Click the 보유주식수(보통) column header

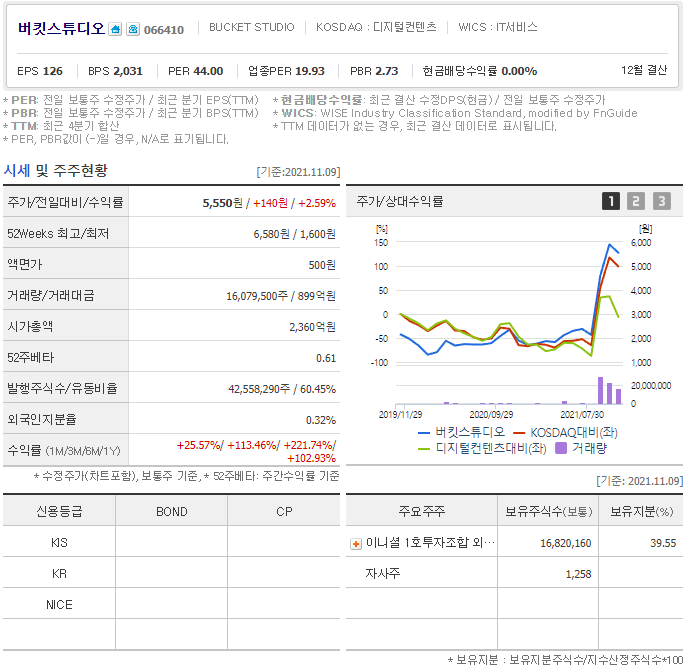pos(548,511)
